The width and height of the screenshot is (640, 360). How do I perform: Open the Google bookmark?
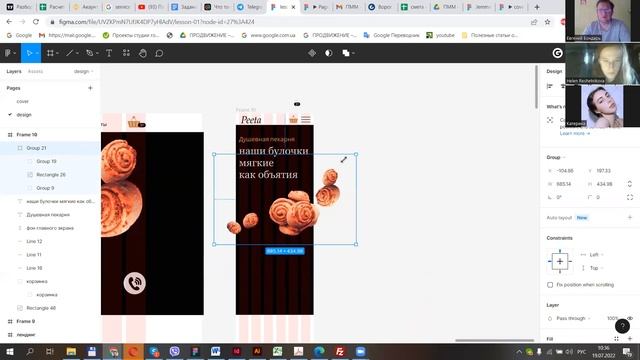19,36
